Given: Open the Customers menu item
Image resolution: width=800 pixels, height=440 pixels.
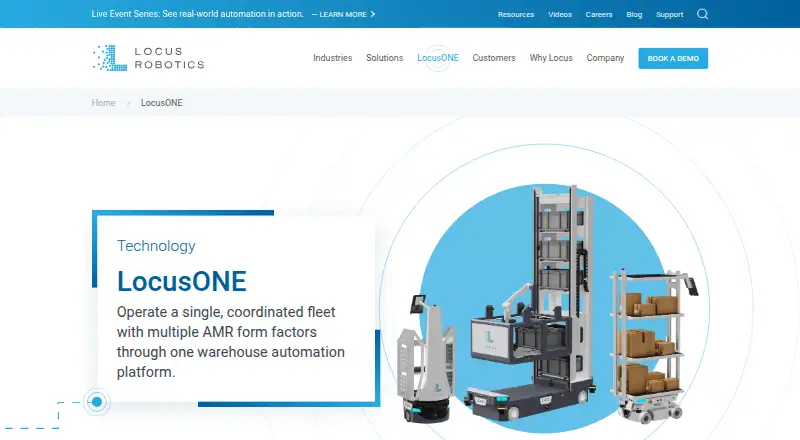Looking at the screenshot, I should (494, 58).
